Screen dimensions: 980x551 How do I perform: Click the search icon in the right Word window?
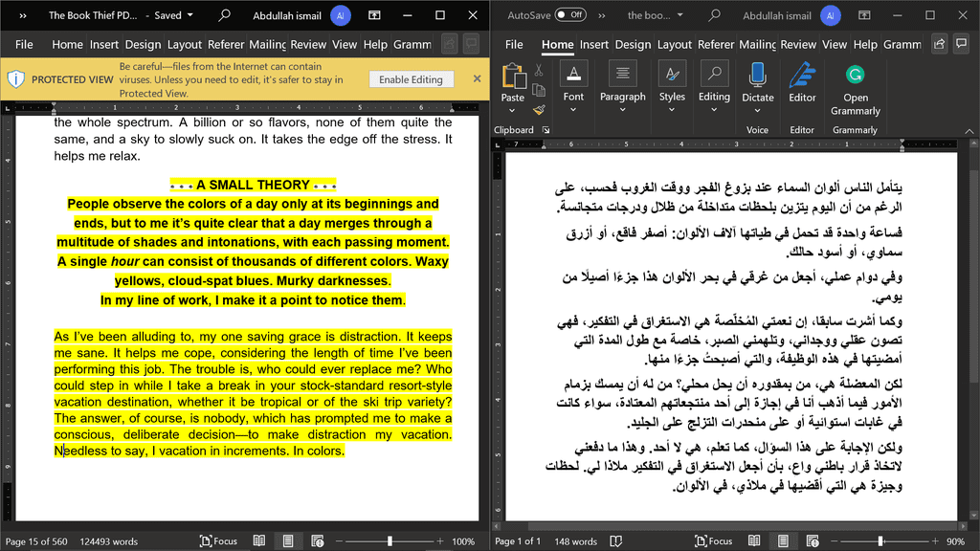click(x=714, y=15)
